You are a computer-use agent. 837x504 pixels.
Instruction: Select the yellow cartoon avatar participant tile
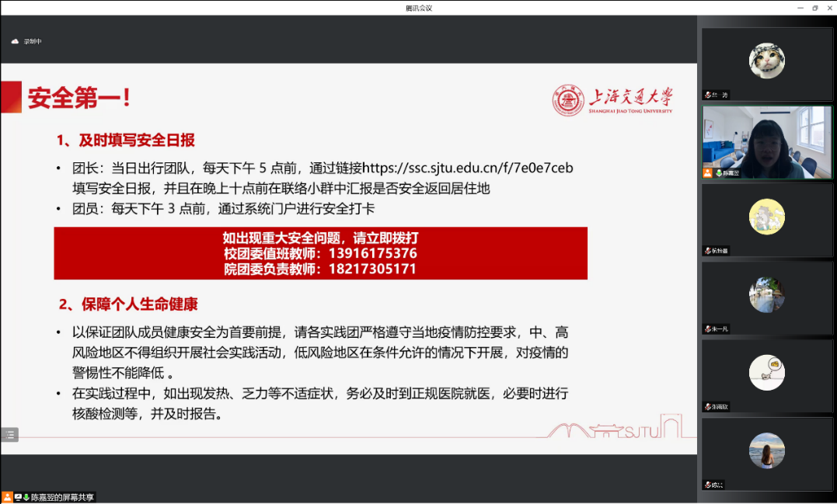tap(766, 217)
